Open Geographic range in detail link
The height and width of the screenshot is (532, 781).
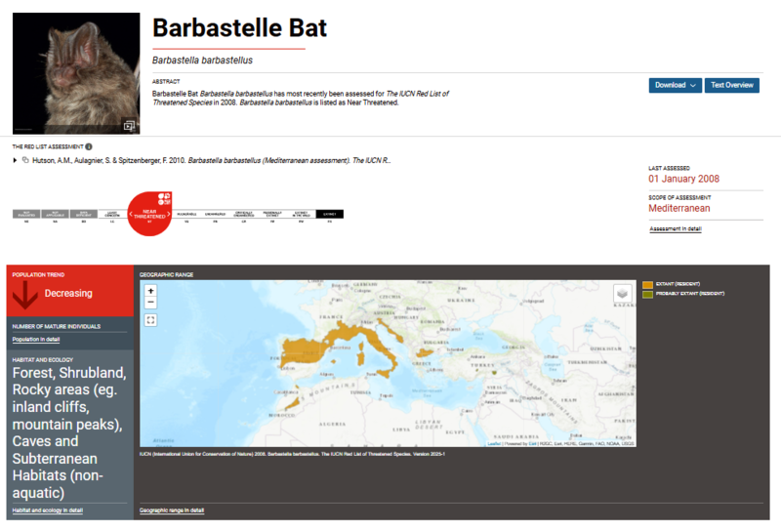point(172,511)
